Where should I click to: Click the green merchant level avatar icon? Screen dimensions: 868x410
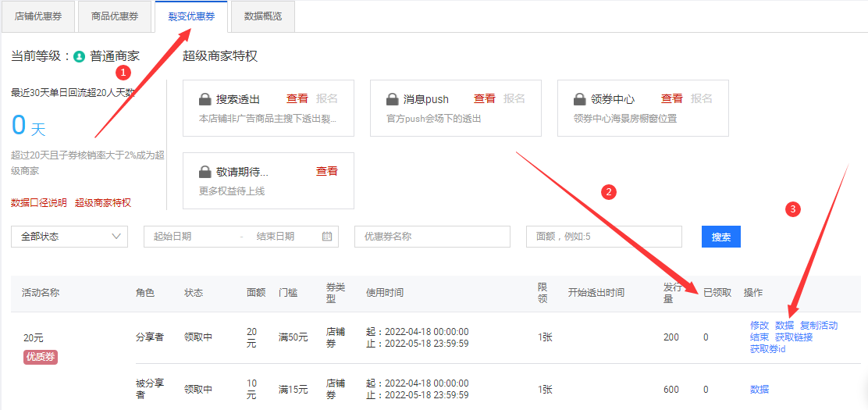pyautogui.click(x=79, y=56)
